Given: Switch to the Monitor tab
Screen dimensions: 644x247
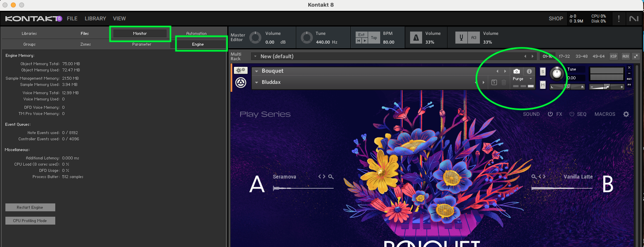Looking at the screenshot, I should 140,33.
